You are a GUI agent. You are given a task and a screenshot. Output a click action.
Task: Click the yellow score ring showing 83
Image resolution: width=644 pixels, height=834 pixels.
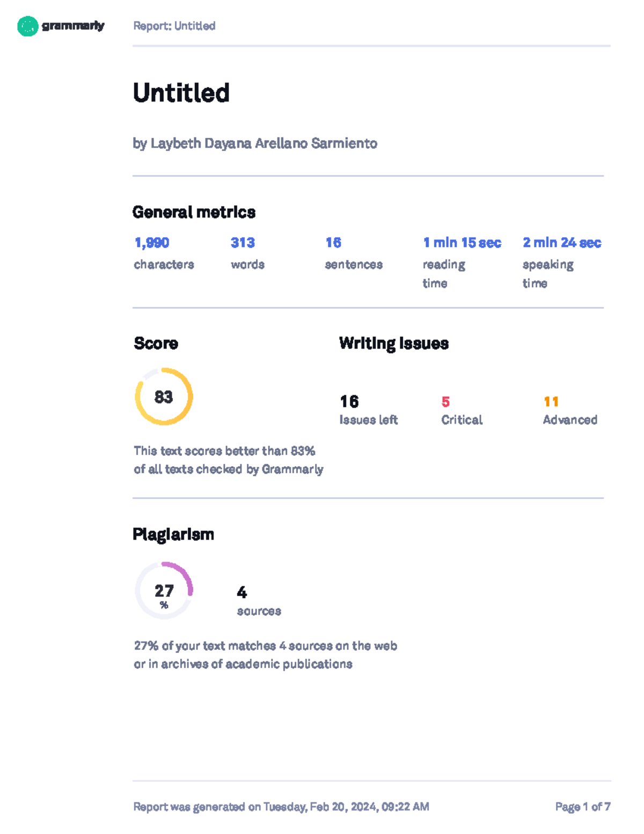(164, 397)
